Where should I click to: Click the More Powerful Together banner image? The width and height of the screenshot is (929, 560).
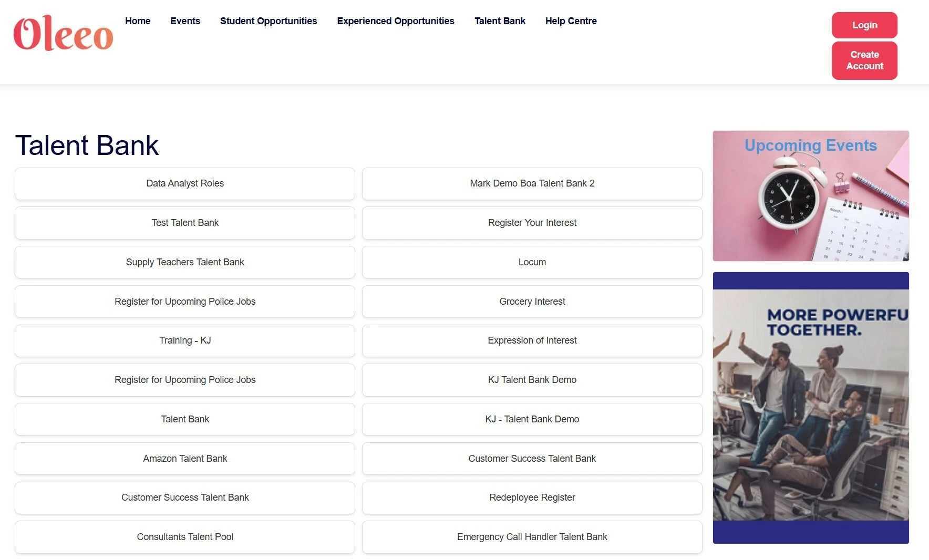(811, 408)
